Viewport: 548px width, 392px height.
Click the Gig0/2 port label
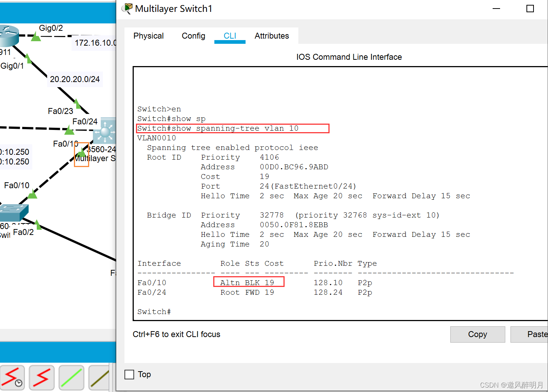tap(51, 28)
